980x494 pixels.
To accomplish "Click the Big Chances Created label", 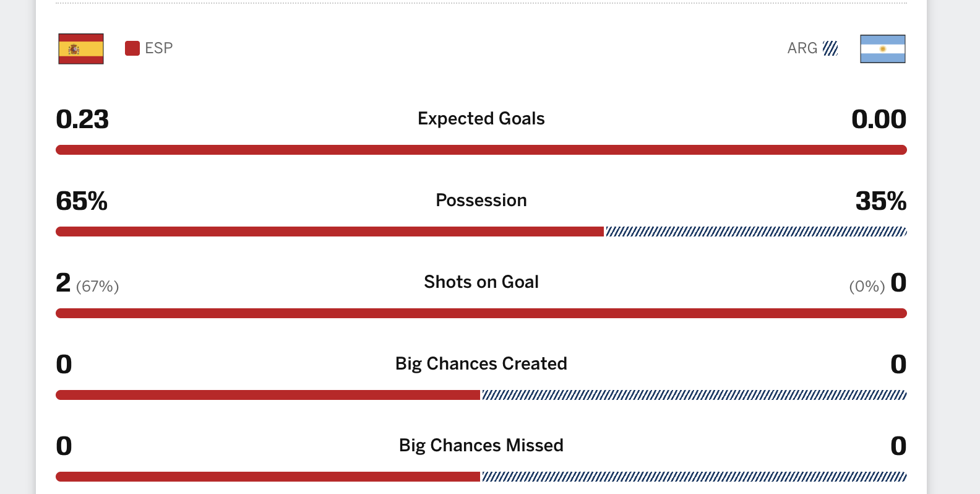I will (x=481, y=363).
